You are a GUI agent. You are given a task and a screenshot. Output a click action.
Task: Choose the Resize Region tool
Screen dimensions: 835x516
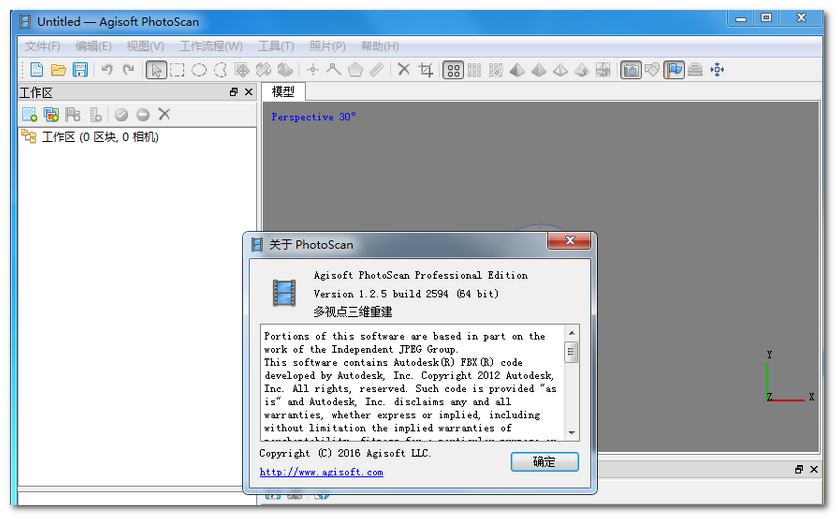(264, 70)
